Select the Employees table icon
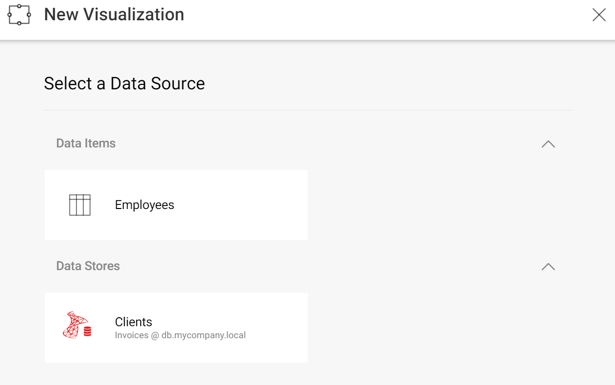The width and height of the screenshot is (615, 385). 80,205
